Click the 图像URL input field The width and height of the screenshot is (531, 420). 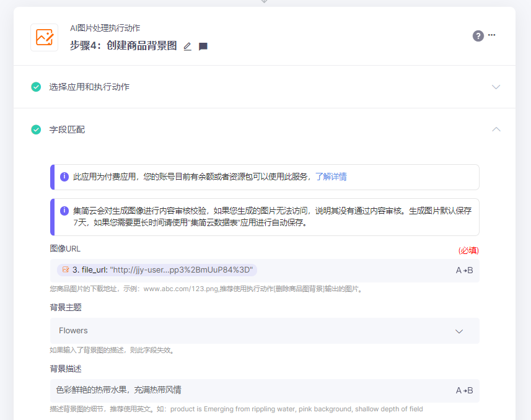click(x=265, y=271)
